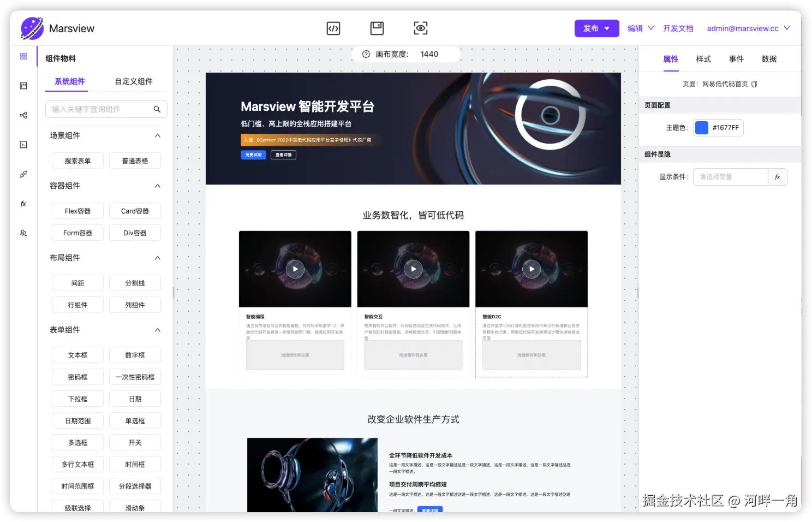This screenshot has height=522, width=812.
Task: Add the 分段选择器 form component
Action: [135, 487]
